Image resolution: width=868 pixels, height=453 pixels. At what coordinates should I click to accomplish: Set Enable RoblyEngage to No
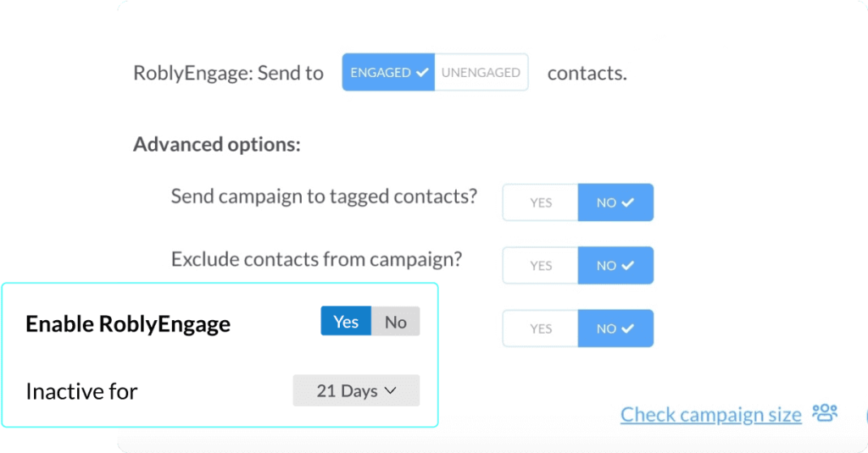click(395, 322)
